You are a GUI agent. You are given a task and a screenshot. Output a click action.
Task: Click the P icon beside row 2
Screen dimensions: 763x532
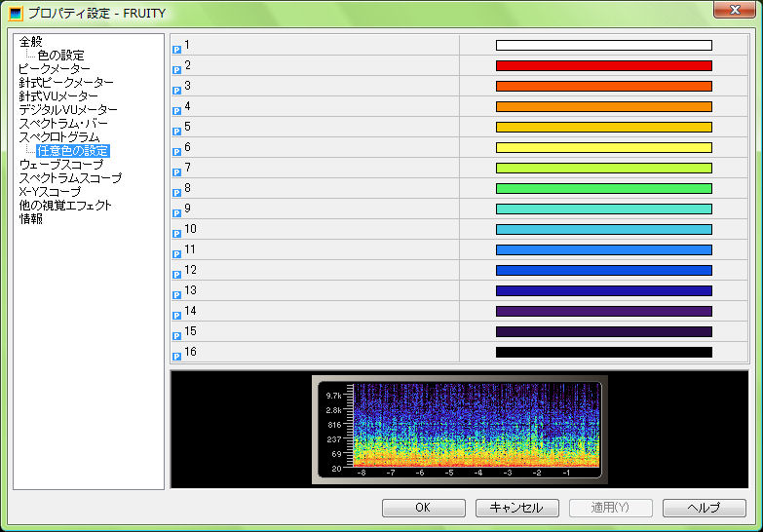(x=176, y=70)
